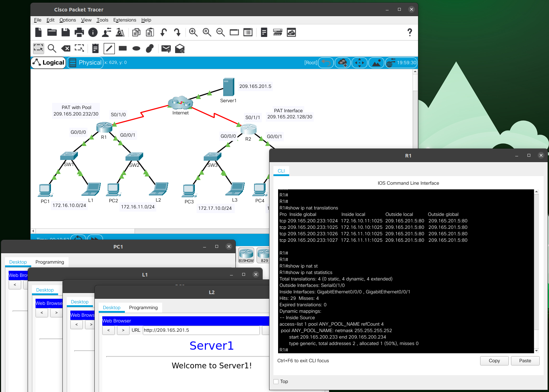Select the SW2 switch on the topology
The height and width of the screenshot is (392, 549).
[x=134, y=157]
